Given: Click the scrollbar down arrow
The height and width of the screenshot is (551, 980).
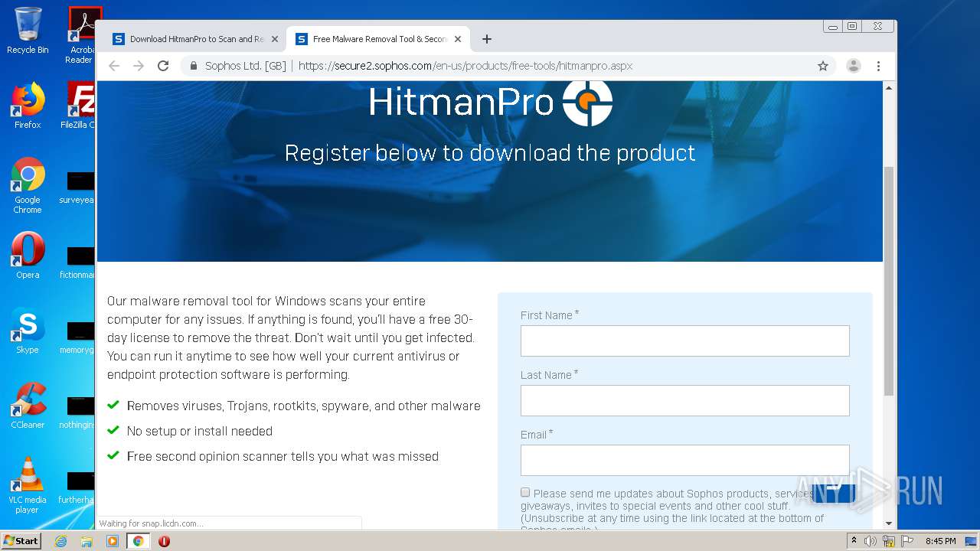Looking at the screenshot, I should (889, 523).
